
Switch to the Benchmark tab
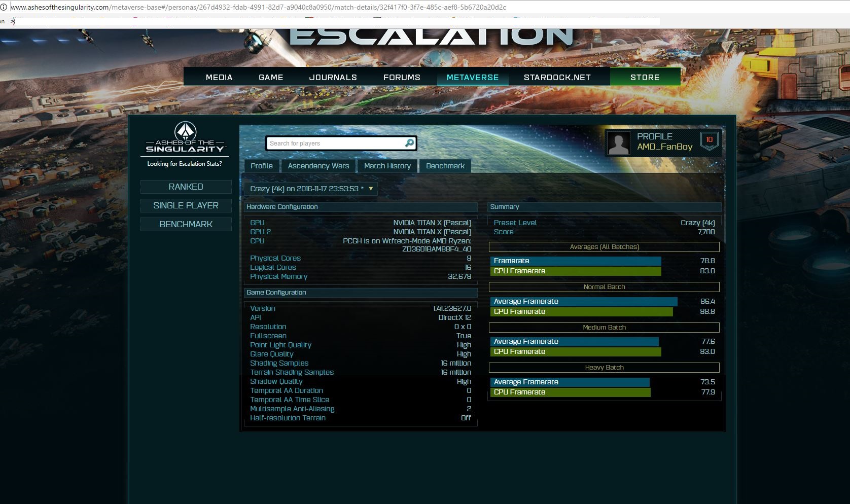pyautogui.click(x=445, y=166)
